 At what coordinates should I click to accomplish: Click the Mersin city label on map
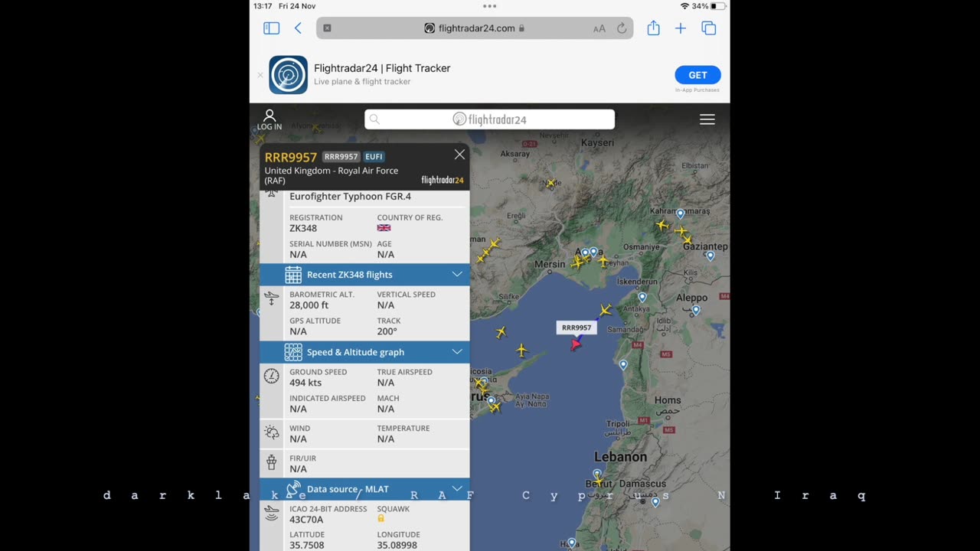click(x=550, y=265)
